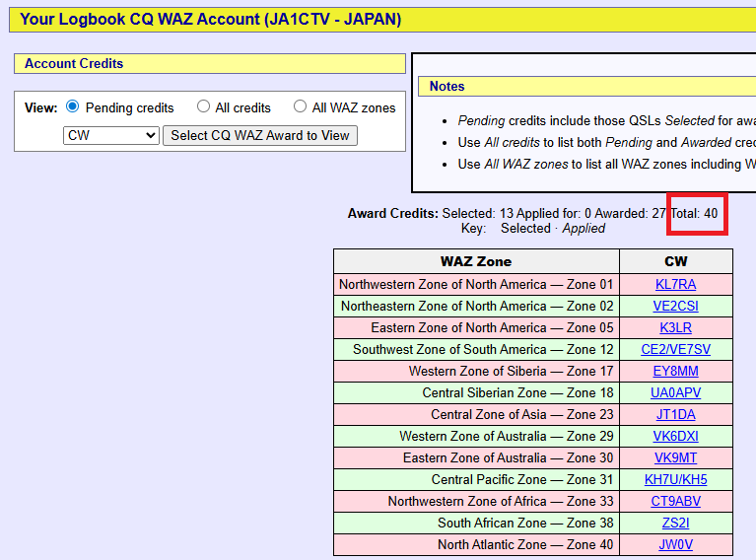Choose the All credits radio option
The width and height of the screenshot is (756, 560).
tap(203, 107)
